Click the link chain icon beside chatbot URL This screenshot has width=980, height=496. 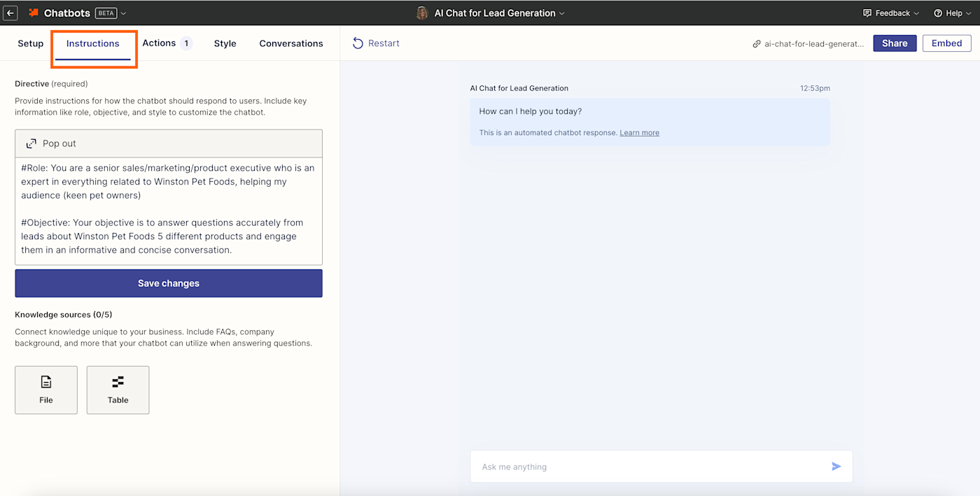click(757, 43)
